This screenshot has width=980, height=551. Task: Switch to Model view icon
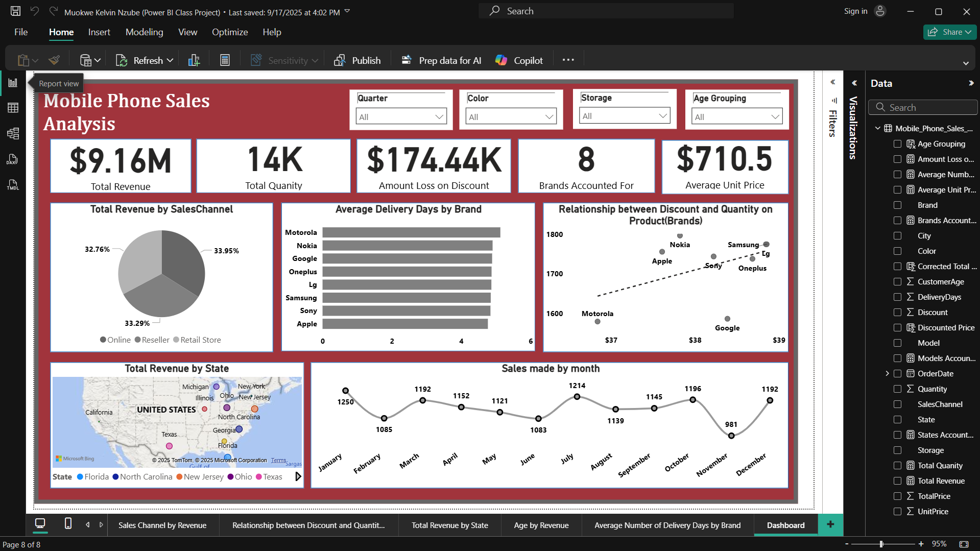13,133
